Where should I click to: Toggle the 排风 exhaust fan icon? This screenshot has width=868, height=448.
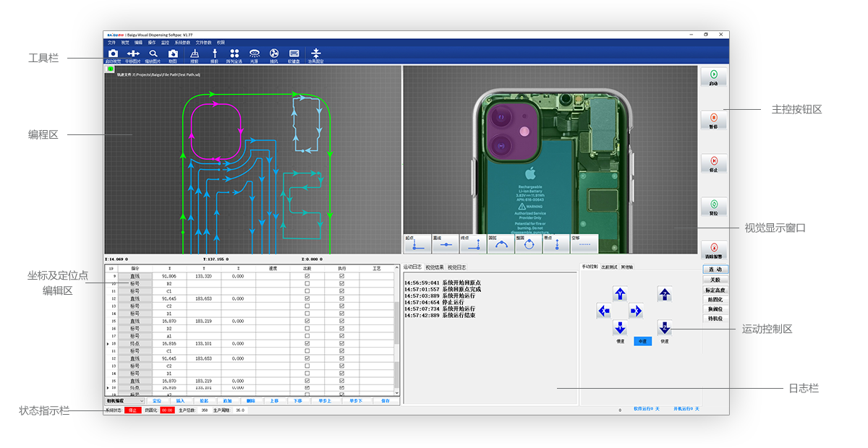point(274,54)
